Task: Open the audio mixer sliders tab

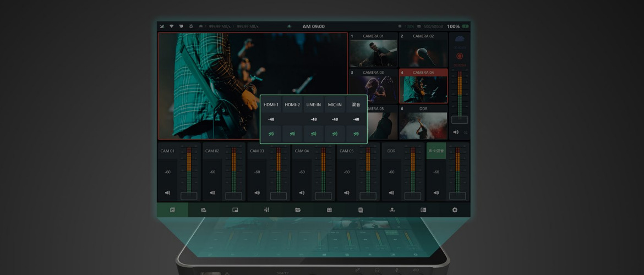Action: click(x=266, y=210)
